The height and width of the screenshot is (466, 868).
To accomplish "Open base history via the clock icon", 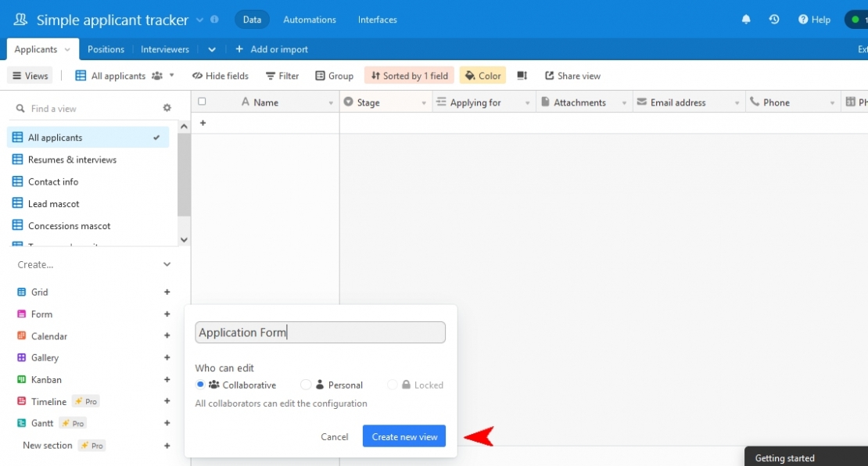I will pyautogui.click(x=774, y=19).
